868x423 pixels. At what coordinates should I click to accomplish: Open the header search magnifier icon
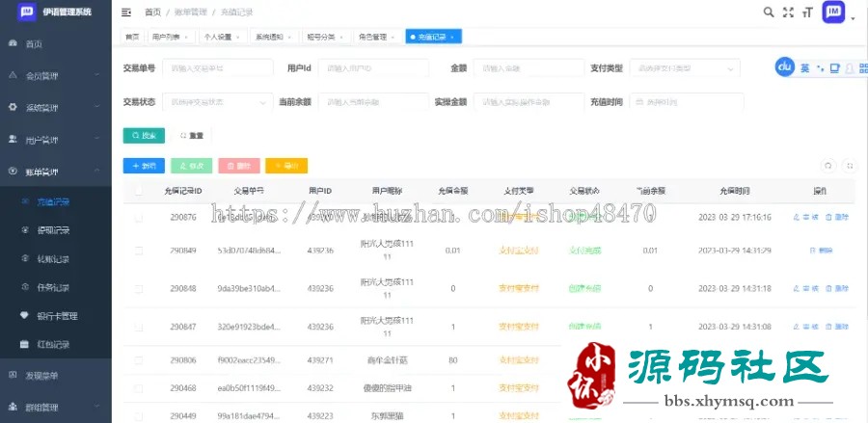point(768,13)
